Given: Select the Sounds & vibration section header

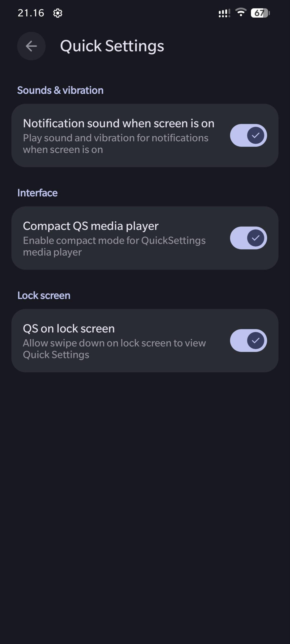Looking at the screenshot, I should [60, 90].
